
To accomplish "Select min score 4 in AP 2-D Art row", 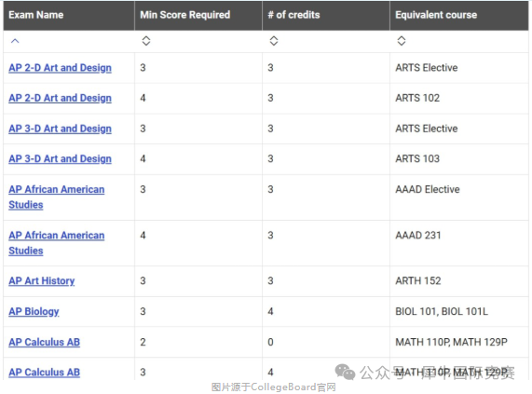I will 143,98.
